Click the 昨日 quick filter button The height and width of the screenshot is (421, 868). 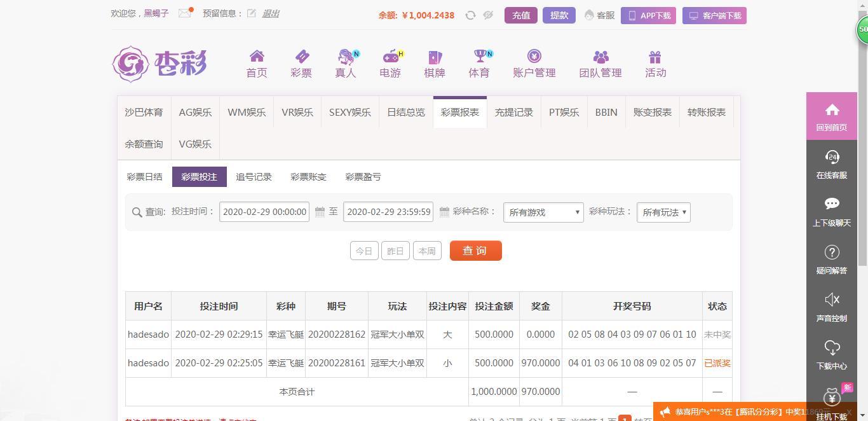click(x=395, y=251)
